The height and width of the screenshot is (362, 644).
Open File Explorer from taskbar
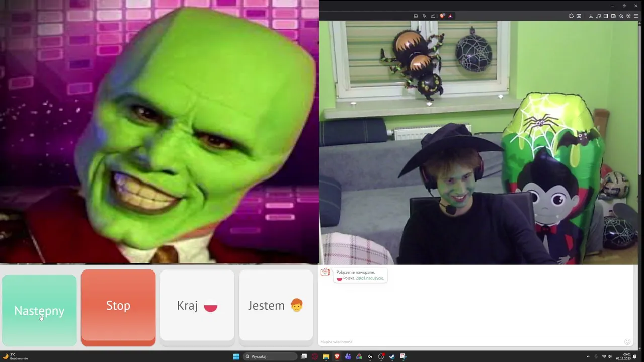click(x=326, y=356)
